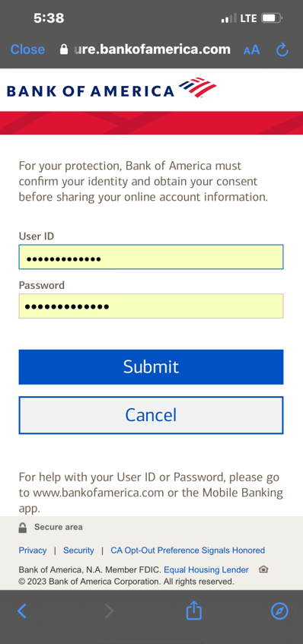This screenshot has width=303, height=644.
Task: Focus the Password field
Action: [x=151, y=306]
